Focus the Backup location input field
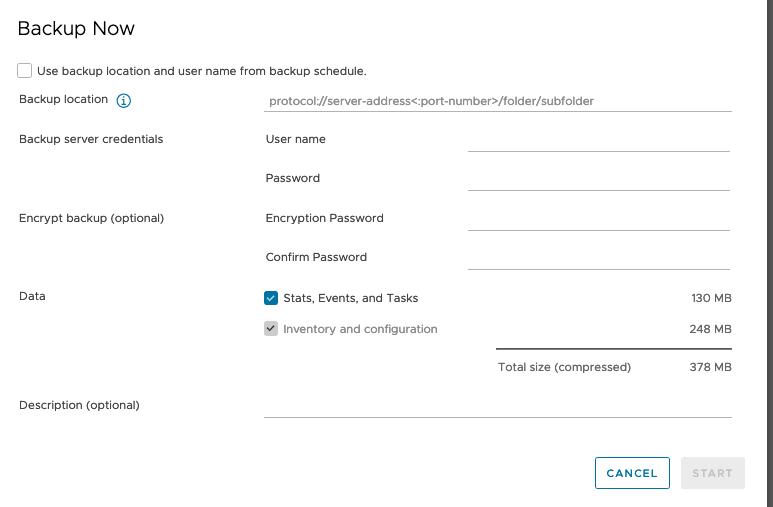 coord(498,101)
